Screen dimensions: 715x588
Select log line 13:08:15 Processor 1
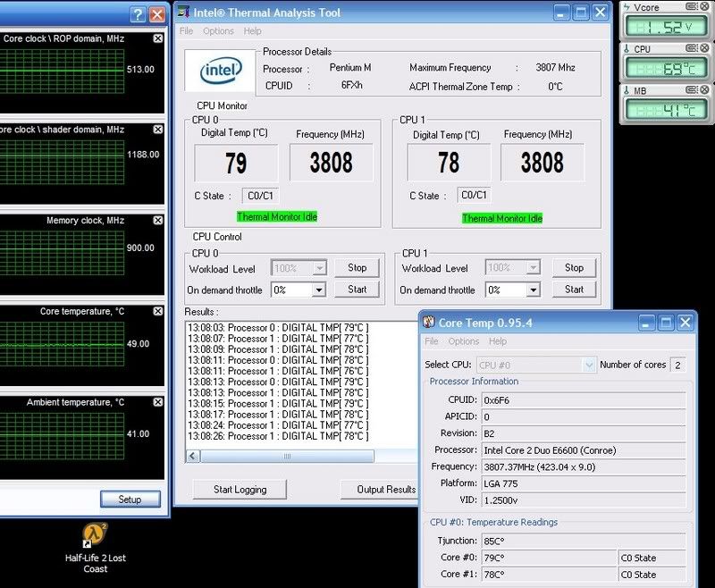tap(278, 404)
